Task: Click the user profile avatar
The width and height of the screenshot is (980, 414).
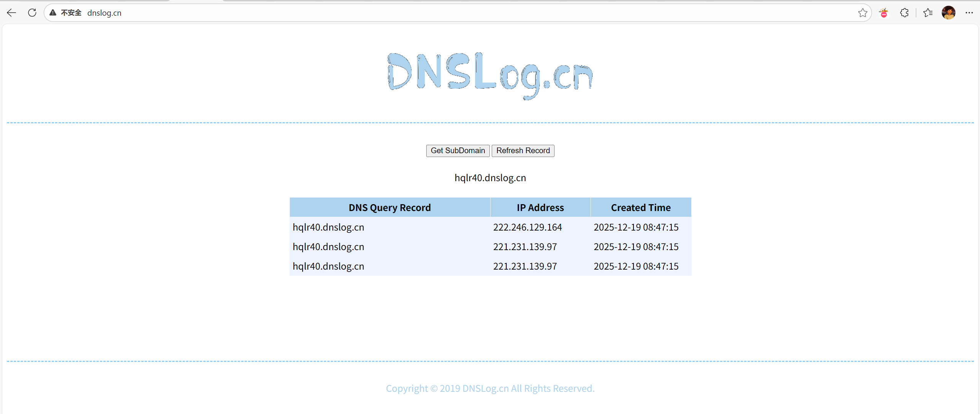Action: click(948, 13)
